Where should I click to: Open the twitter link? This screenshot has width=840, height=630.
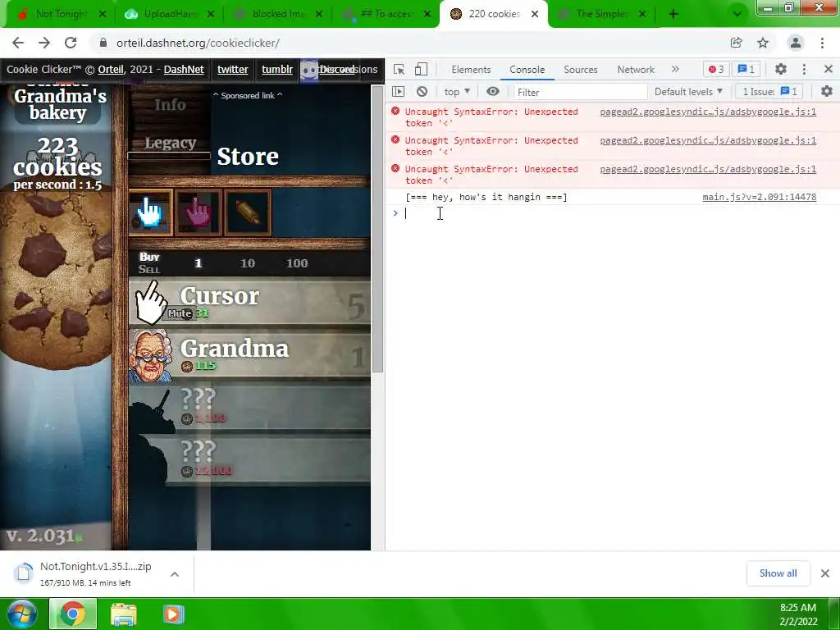232,69
